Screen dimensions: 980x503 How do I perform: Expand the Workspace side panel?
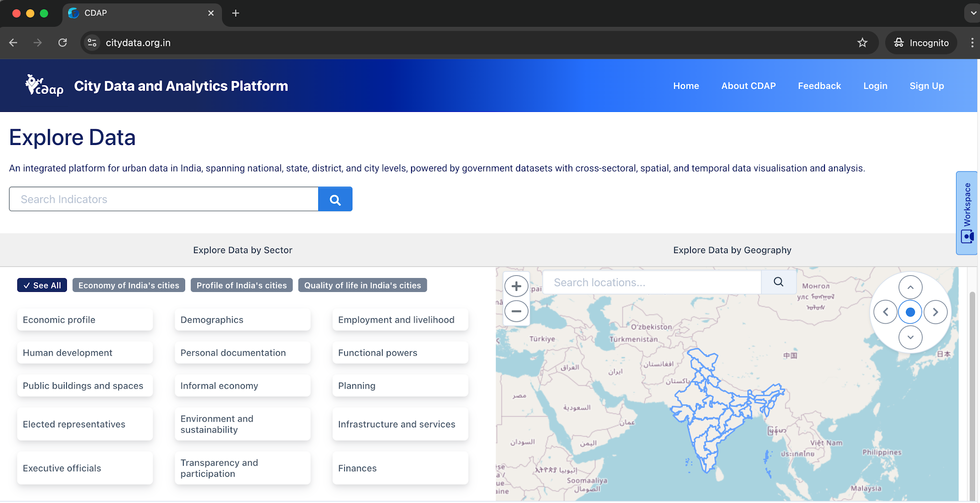[967, 212]
